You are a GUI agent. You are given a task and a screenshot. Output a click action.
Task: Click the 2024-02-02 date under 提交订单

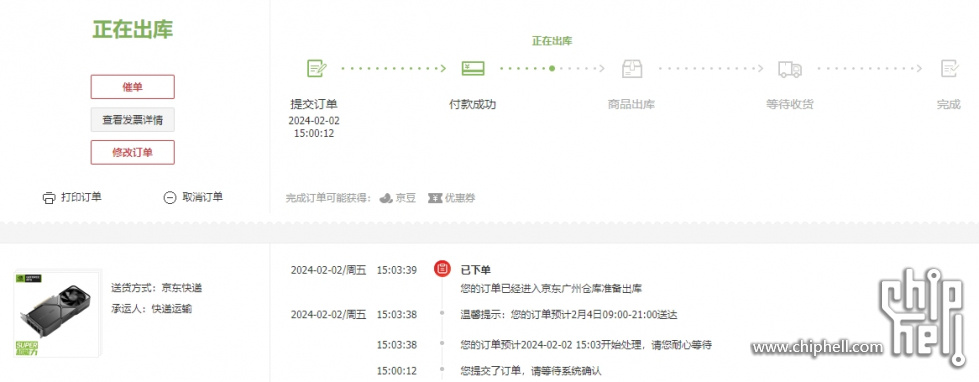point(314,120)
